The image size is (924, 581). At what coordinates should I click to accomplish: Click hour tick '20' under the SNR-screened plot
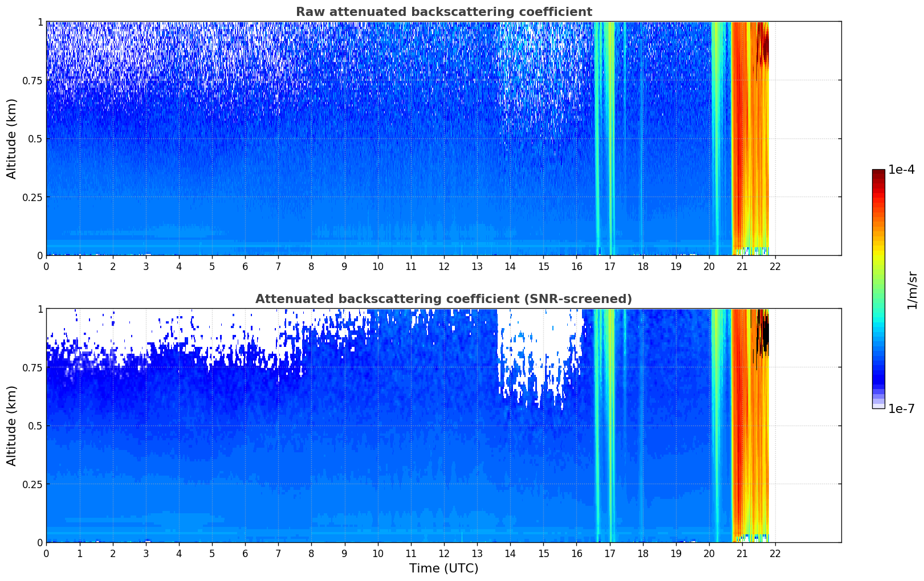tap(709, 553)
